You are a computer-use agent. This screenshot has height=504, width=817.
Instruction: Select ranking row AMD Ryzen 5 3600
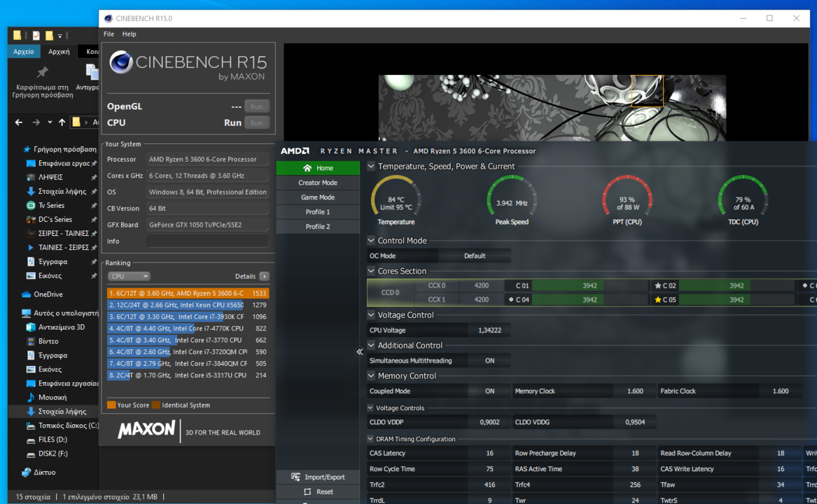tap(188, 293)
